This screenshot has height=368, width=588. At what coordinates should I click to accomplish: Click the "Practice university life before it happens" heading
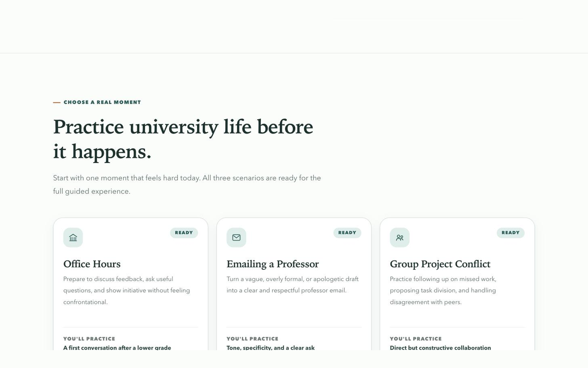tap(183, 139)
